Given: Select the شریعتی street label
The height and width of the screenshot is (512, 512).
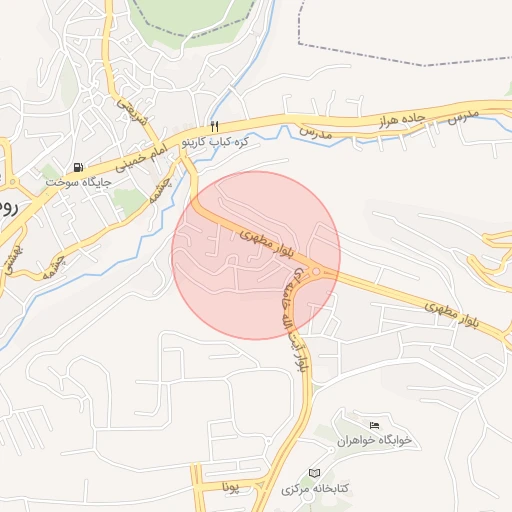Looking at the screenshot, I should coord(132,112).
